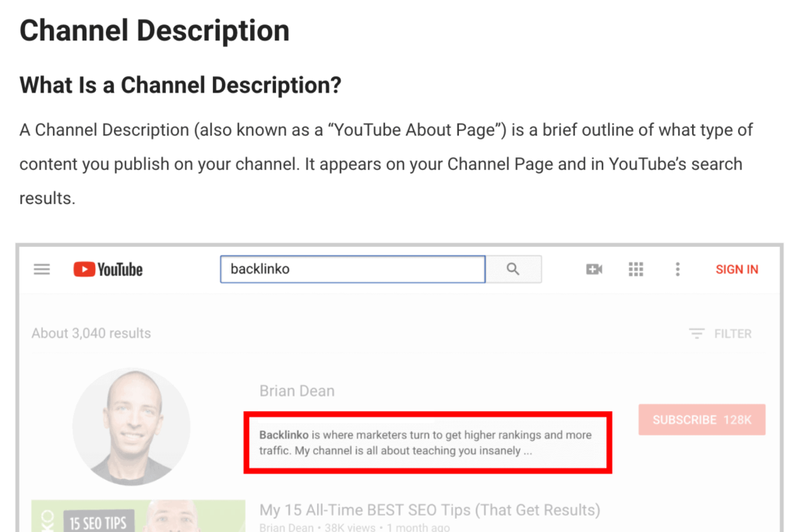Click the SIGN IN link
The width and height of the screenshot is (798, 532).
(736, 269)
